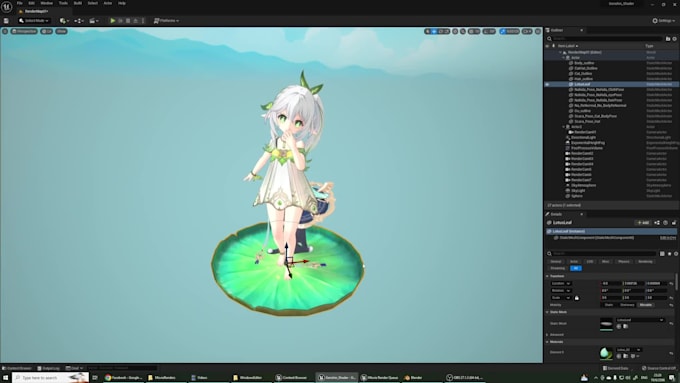The image size is (680, 383).
Task: Open the camera speed setting in viewport
Action: coord(527,31)
